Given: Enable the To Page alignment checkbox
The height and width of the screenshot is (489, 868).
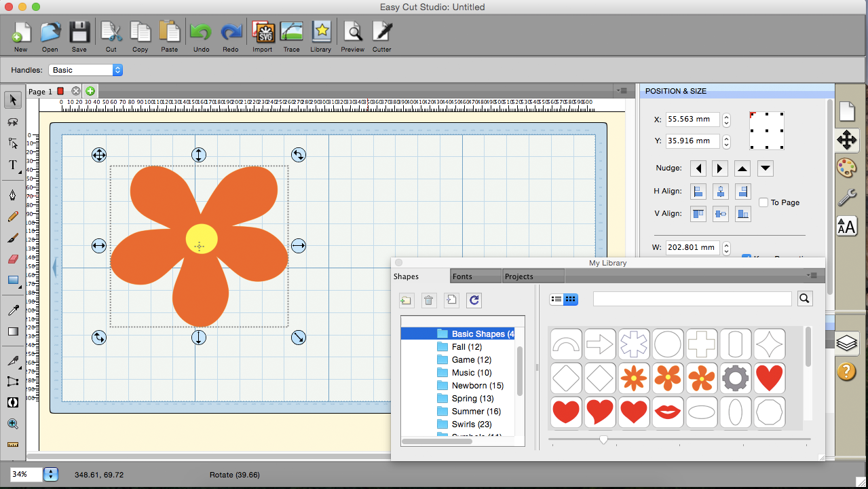Looking at the screenshot, I should tap(762, 202).
